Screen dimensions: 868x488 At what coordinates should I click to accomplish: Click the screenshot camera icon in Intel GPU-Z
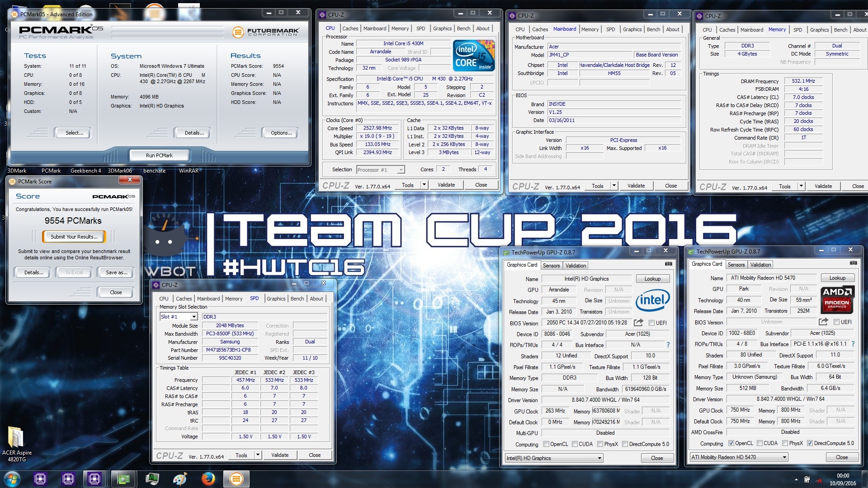click(668, 264)
